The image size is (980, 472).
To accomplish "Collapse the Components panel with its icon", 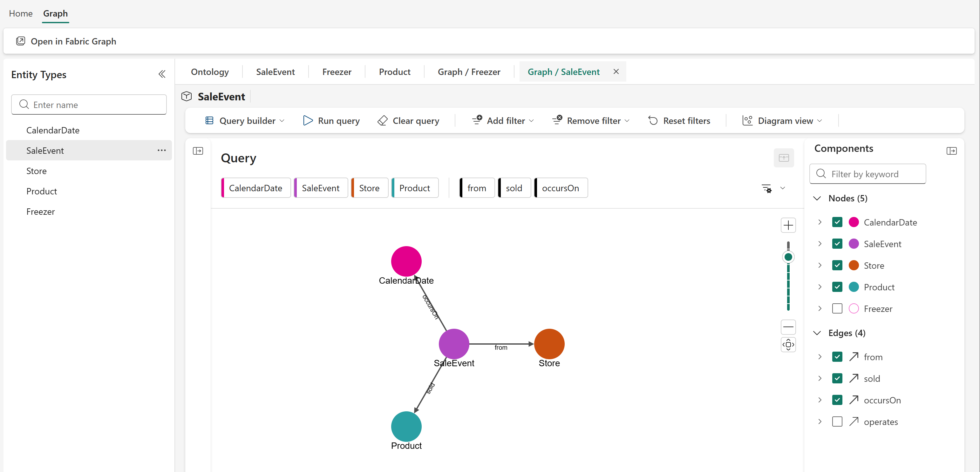I will coord(951,151).
